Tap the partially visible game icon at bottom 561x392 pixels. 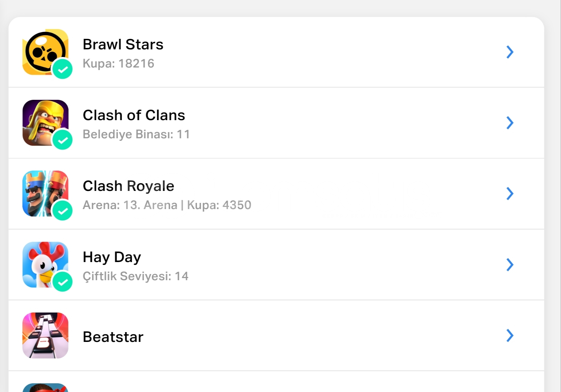coord(45,388)
